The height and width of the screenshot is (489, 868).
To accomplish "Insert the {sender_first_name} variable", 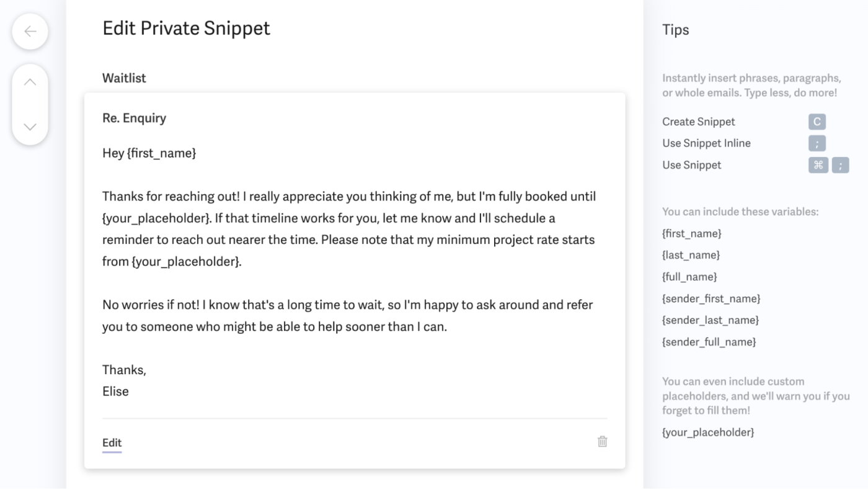I will pos(711,298).
